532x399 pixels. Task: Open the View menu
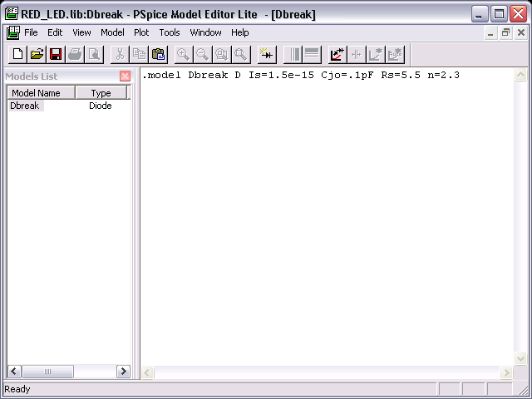pos(81,32)
